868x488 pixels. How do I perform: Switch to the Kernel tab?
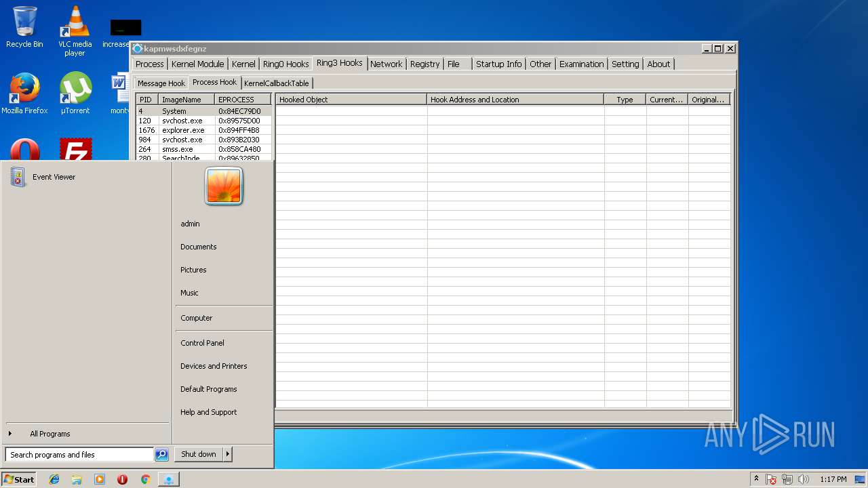[x=243, y=64]
